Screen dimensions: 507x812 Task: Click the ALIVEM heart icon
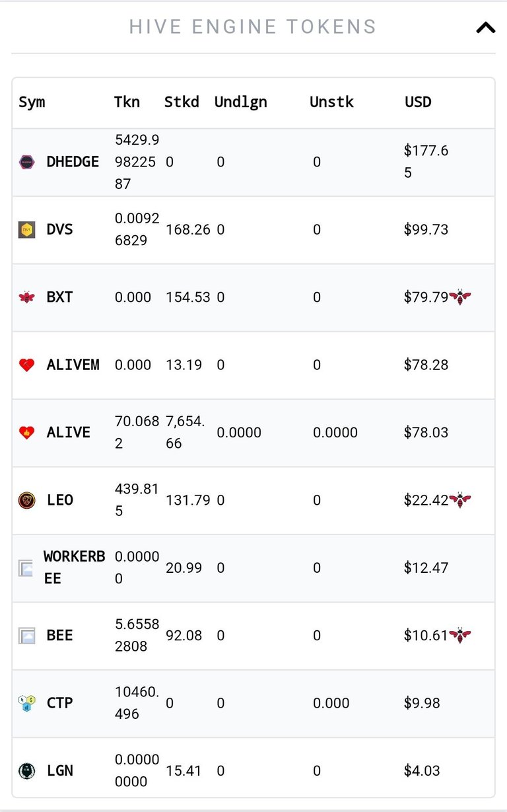coord(26,365)
